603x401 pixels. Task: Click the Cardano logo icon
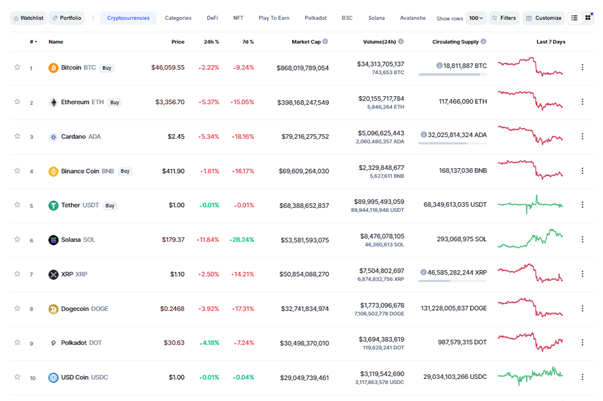[x=53, y=137]
